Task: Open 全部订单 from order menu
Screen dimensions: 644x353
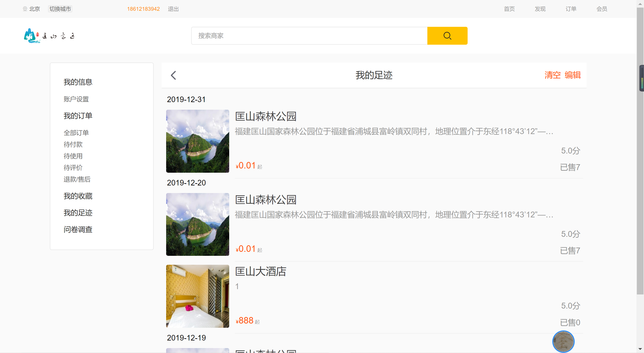Action: [76, 132]
